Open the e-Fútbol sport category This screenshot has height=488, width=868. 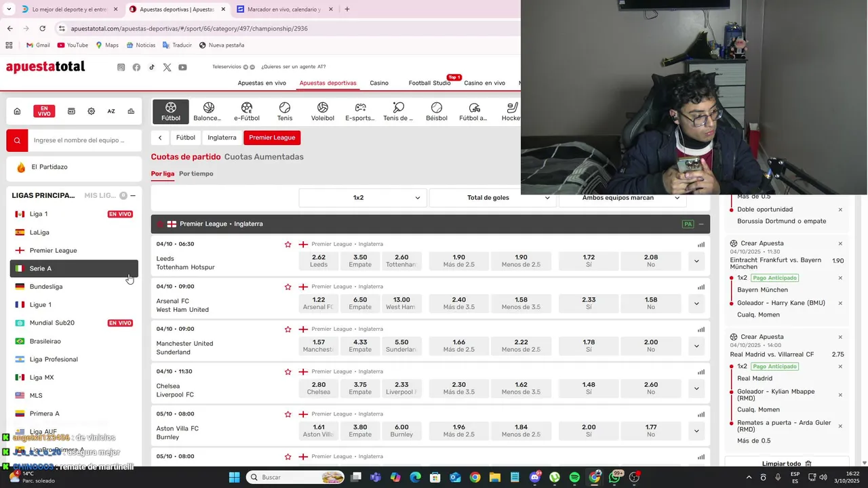point(247,111)
